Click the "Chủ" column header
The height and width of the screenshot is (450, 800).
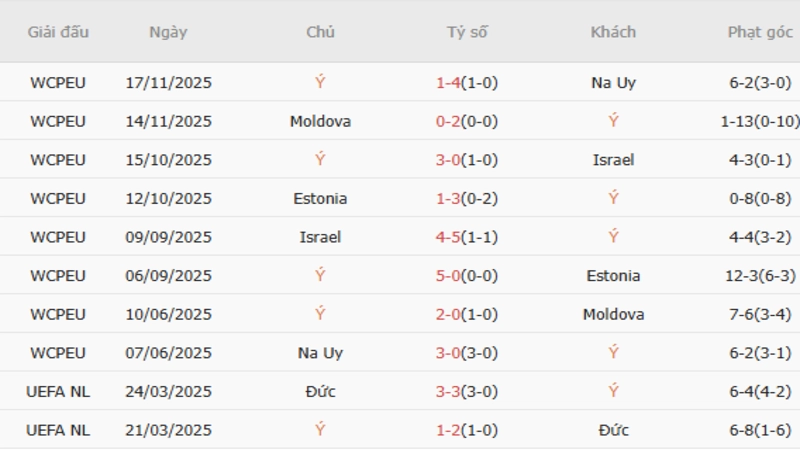coord(320,32)
